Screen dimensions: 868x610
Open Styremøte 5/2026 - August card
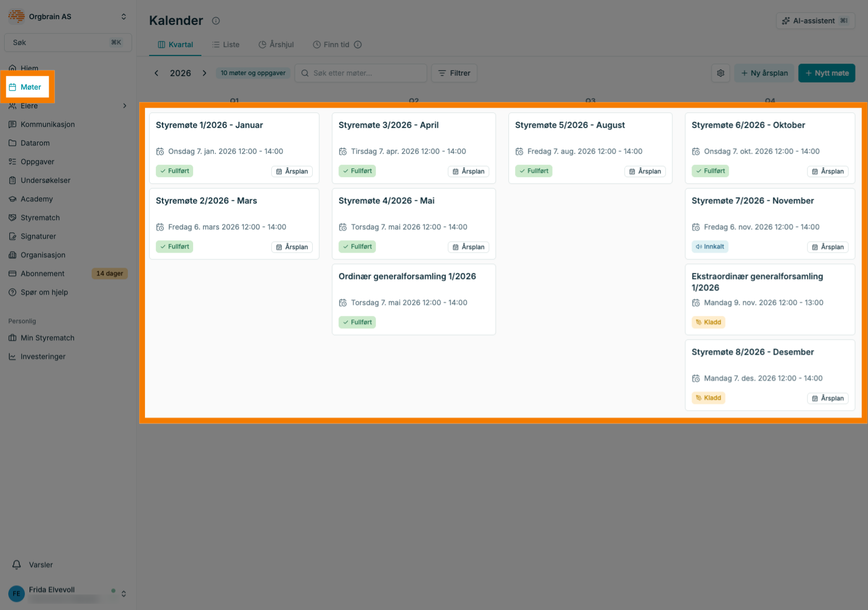coord(590,148)
